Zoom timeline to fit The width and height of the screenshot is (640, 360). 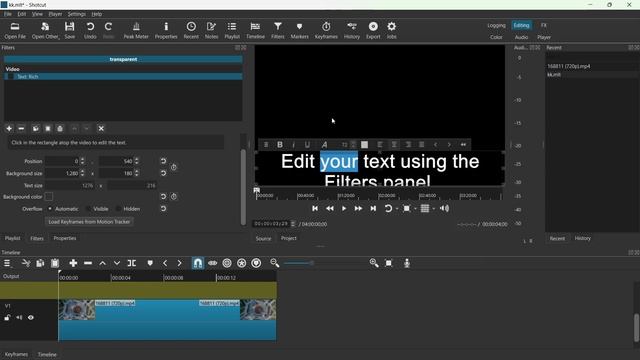[389, 263]
